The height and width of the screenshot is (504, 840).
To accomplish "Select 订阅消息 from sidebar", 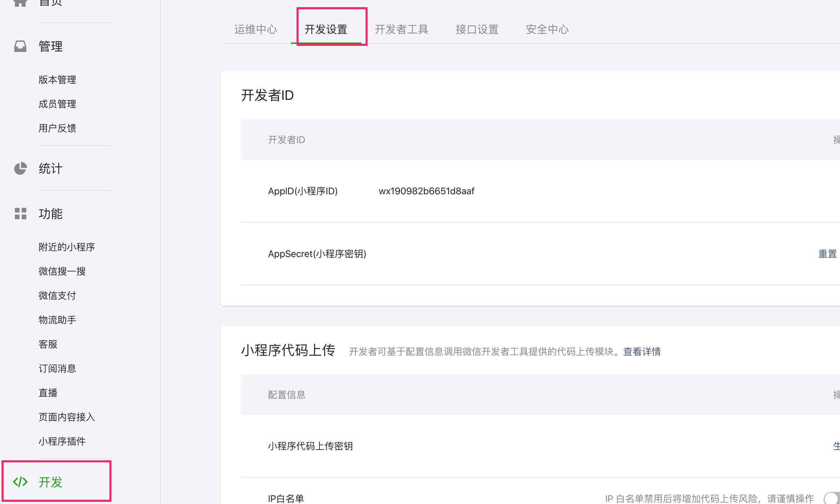I will (57, 368).
